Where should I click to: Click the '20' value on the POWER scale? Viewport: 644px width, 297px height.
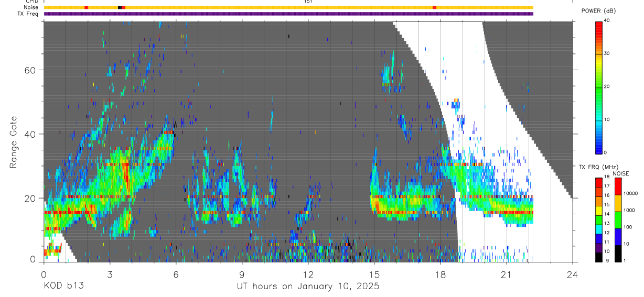[x=607, y=86]
